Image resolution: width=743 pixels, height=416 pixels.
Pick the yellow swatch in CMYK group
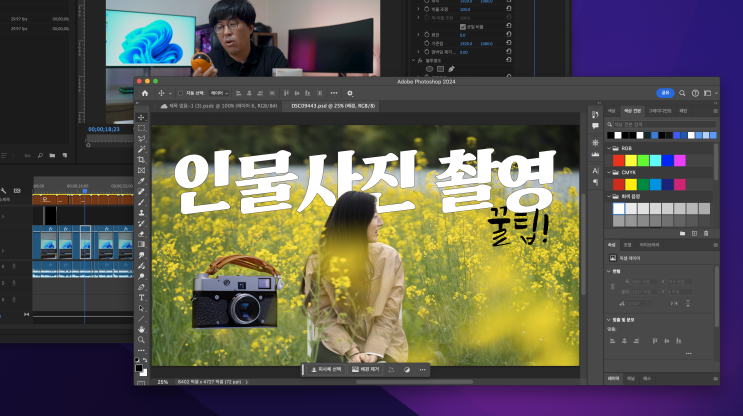coord(631,184)
